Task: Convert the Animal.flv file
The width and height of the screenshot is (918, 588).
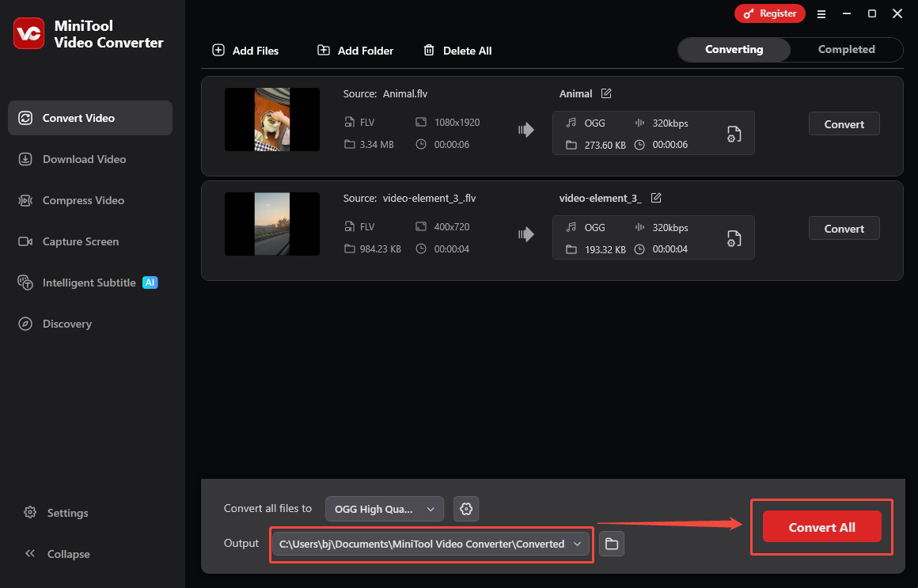Action: tap(844, 123)
